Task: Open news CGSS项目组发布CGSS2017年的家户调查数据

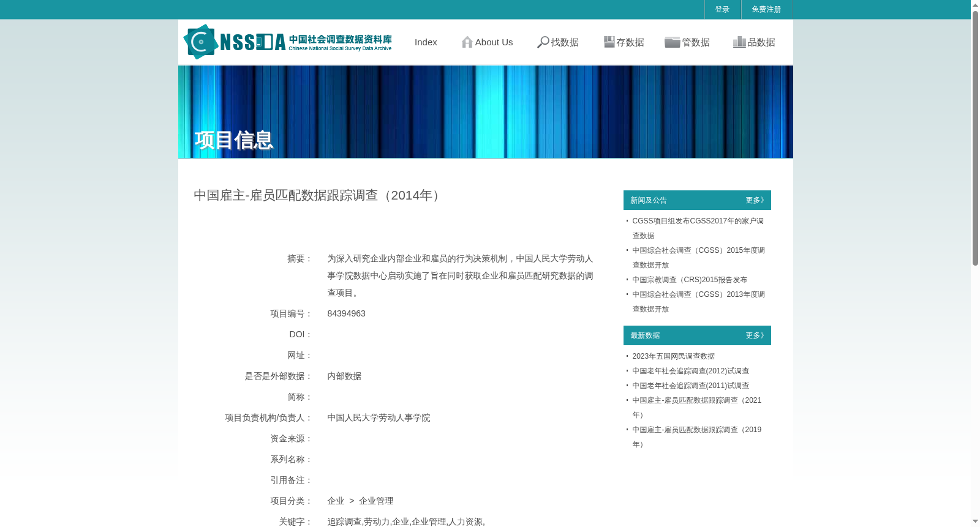Action: [x=698, y=228]
